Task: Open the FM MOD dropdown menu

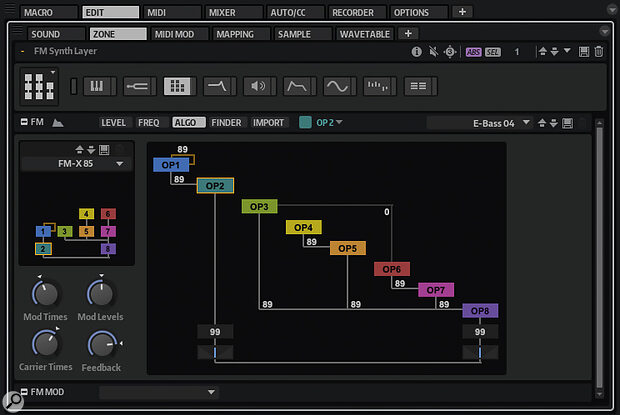Action: click(x=159, y=392)
